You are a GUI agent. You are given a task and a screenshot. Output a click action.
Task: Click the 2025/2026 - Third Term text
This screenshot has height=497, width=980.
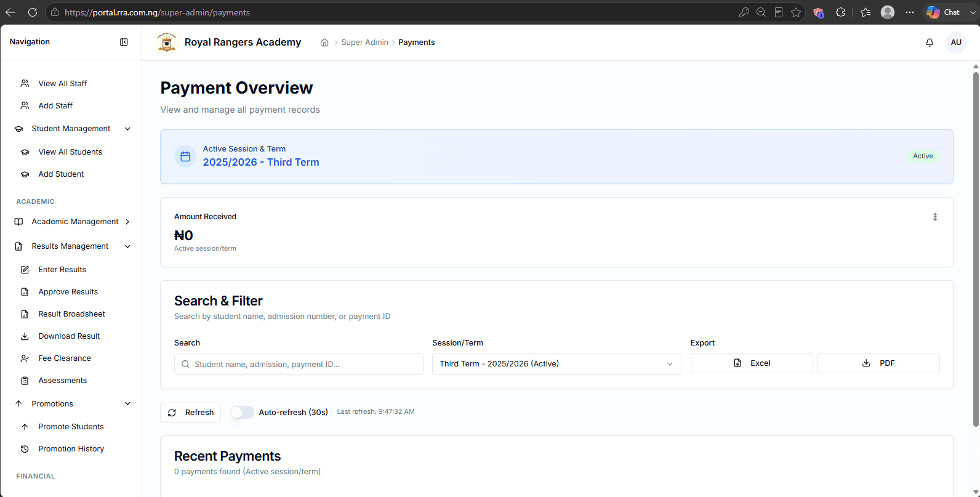(261, 163)
